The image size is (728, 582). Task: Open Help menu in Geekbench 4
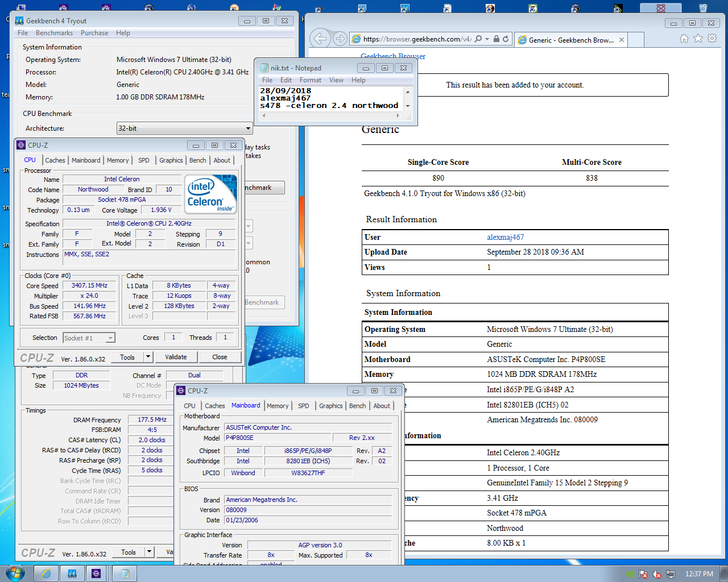coord(123,33)
